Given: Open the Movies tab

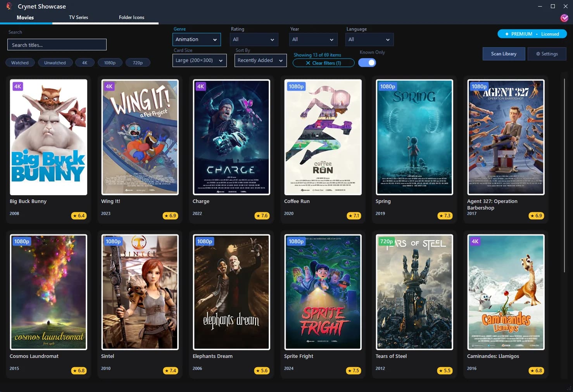Looking at the screenshot, I should point(25,17).
